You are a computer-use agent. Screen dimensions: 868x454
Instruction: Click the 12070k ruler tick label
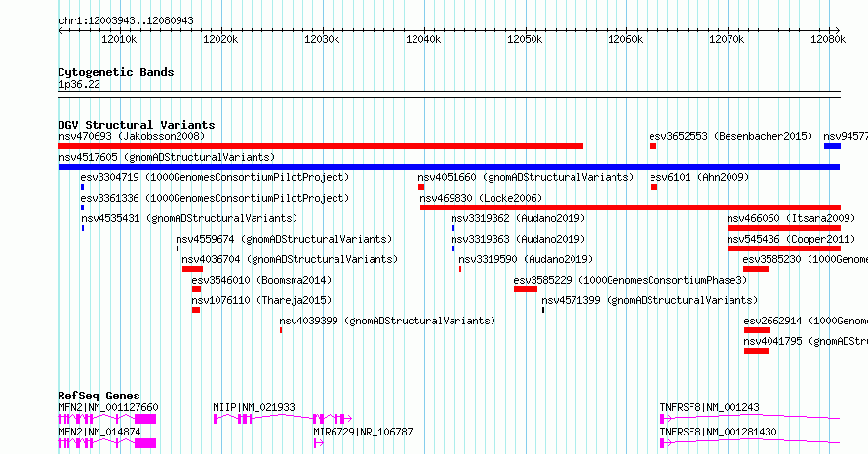point(727,39)
